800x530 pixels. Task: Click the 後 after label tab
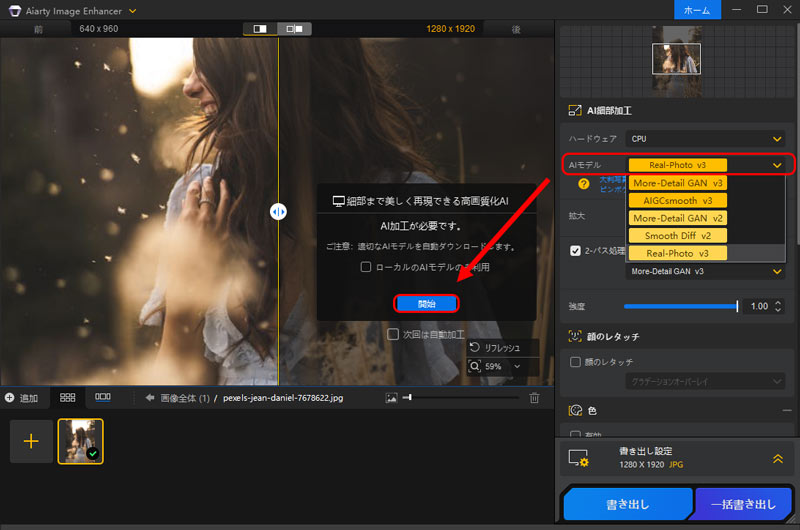[x=516, y=29]
